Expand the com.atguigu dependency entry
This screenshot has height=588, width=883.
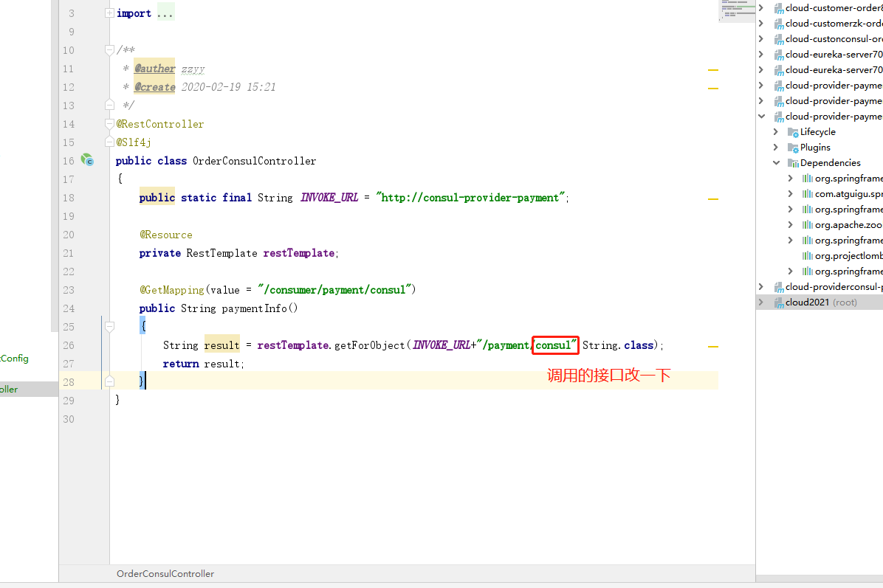coord(791,193)
